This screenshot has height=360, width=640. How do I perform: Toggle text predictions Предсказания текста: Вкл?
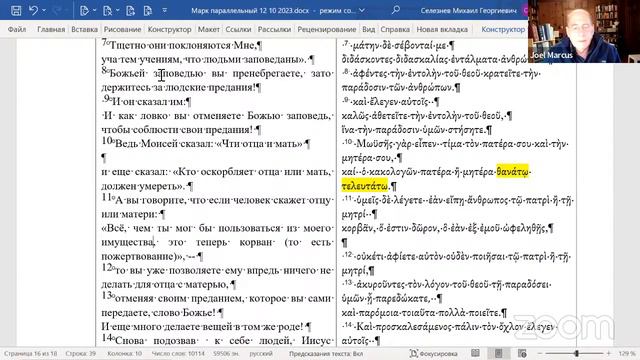(x=326, y=353)
